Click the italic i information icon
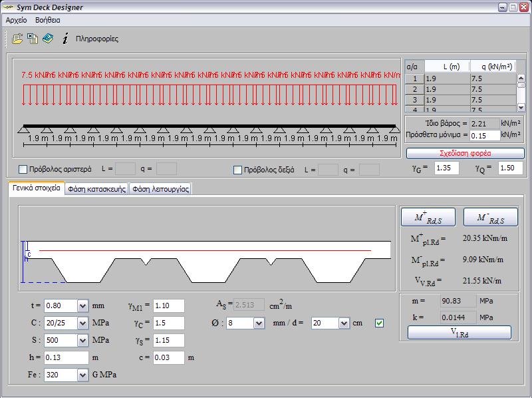This screenshot has width=532, height=398. click(65, 39)
